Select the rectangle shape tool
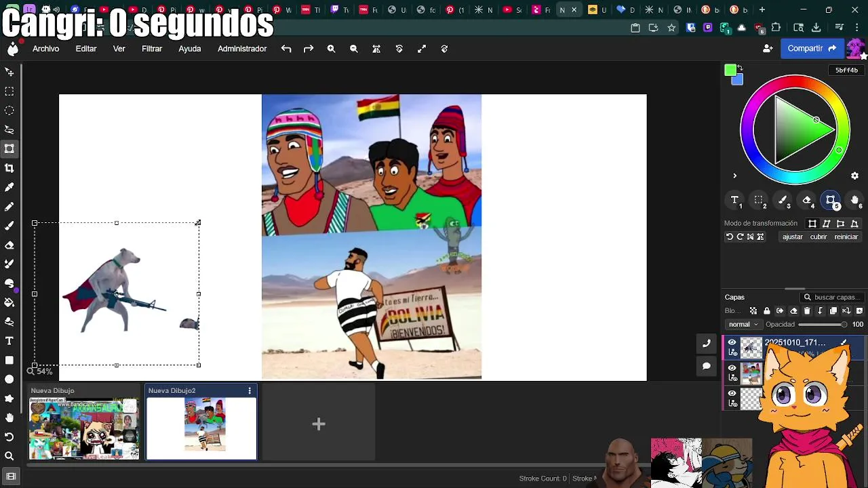The image size is (868, 488). pos(9,360)
